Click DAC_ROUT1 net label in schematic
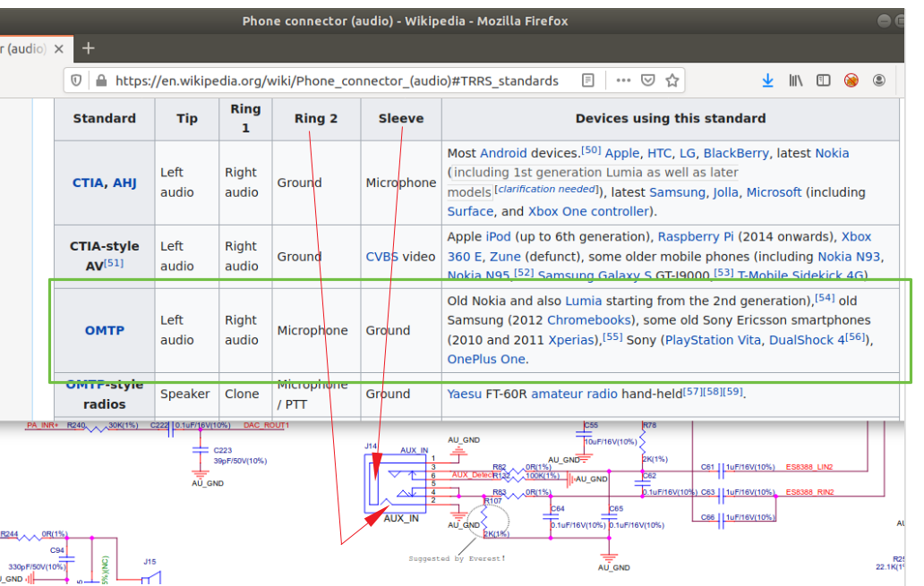Viewport: 924px width, 586px height. tap(266, 425)
